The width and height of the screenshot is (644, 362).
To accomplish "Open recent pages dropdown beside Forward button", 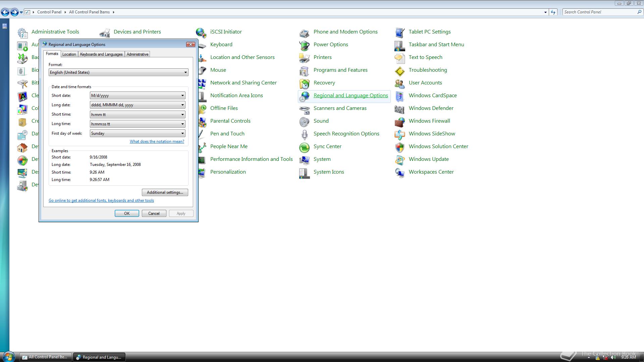I will pos(21,12).
